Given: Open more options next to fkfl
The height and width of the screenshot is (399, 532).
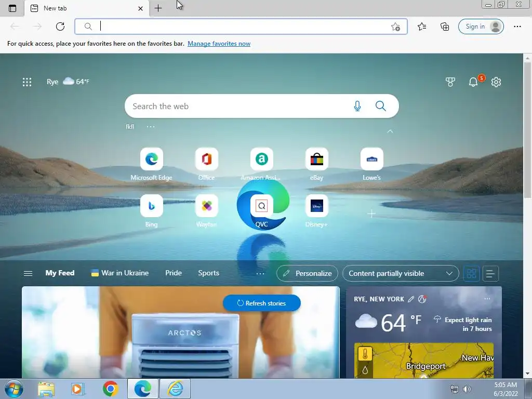Looking at the screenshot, I should pos(151,127).
